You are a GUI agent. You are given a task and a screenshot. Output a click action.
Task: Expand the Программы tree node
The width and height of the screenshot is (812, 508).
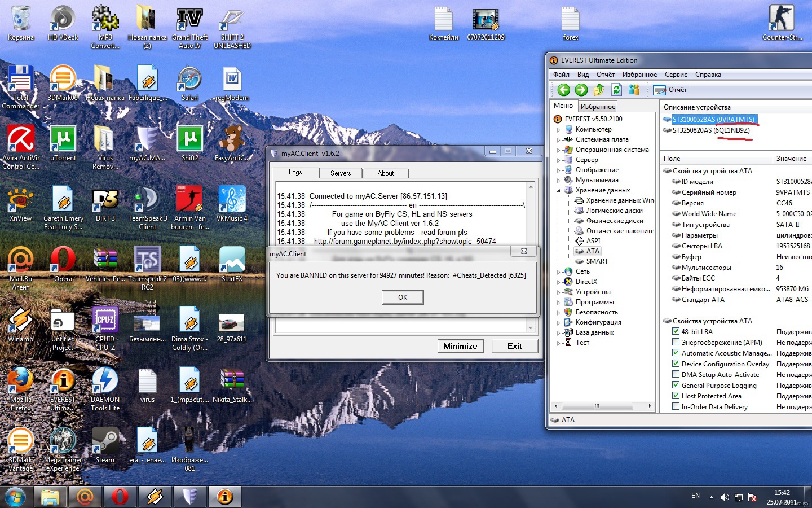coord(559,303)
